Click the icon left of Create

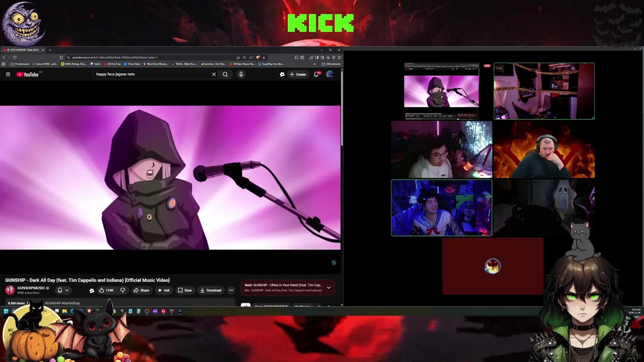282,74
